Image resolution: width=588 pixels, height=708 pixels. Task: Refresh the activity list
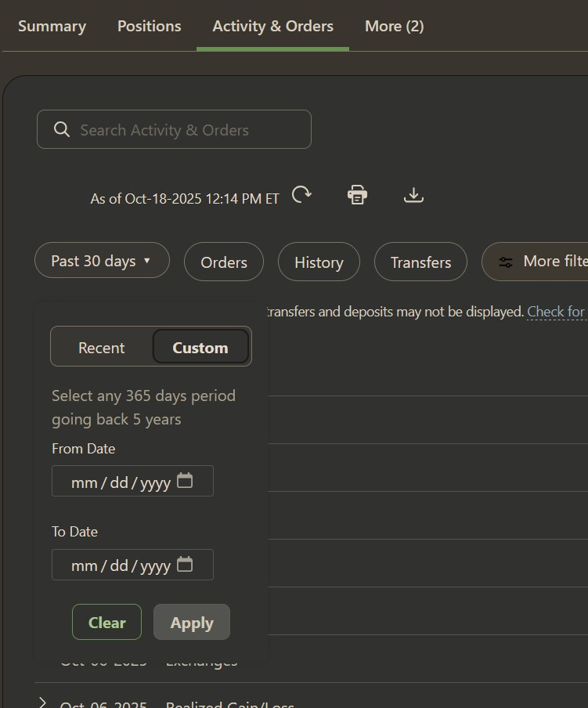(x=301, y=195)
